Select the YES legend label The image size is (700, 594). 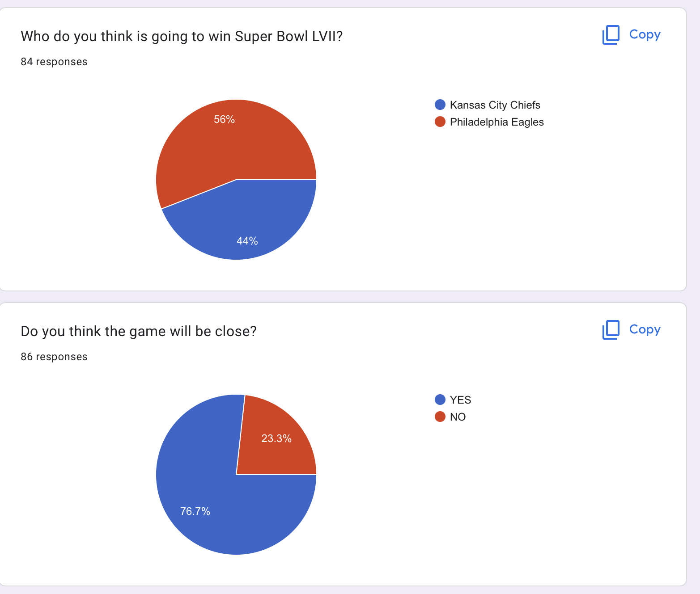pos(460,400)
